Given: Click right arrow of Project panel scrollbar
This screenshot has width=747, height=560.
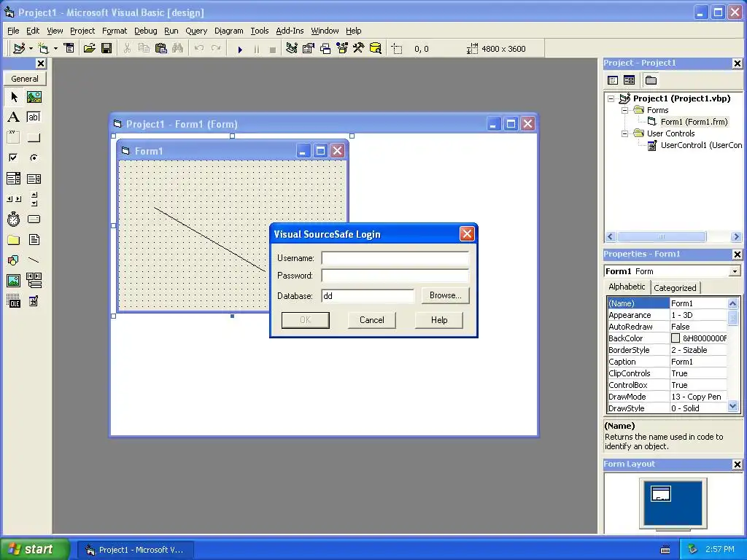Looking at the screenshot, I should click(736, 237).
